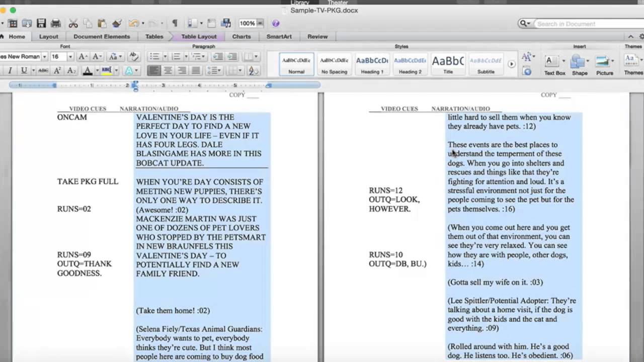644x362 pixels.
Task: Apply superscript formatting
Action: point(57,71)
